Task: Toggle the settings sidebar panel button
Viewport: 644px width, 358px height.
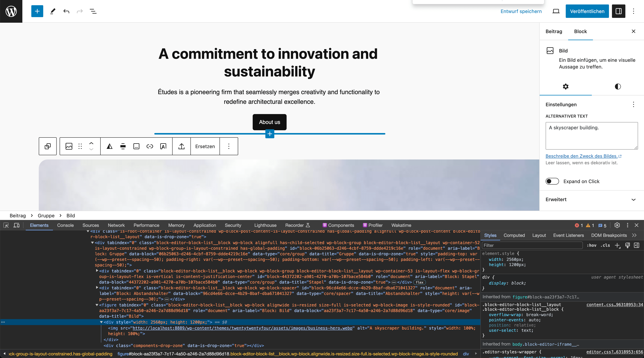Action: pyautogui.click(x=618, y=11)
